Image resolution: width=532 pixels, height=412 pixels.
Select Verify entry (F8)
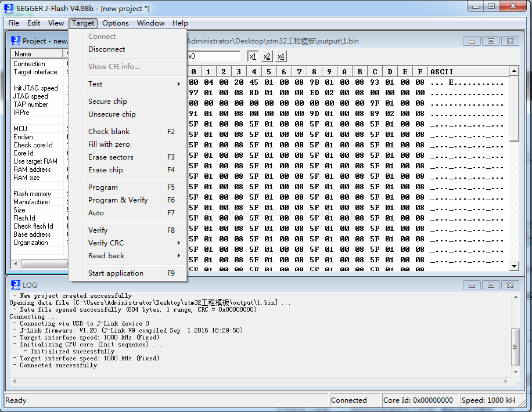(135, 230)
